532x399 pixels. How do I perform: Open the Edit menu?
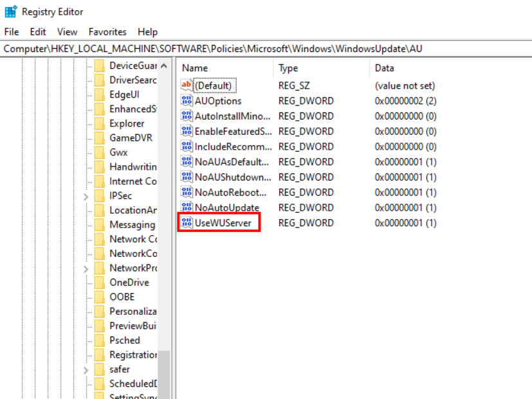(x=38, y=31)
